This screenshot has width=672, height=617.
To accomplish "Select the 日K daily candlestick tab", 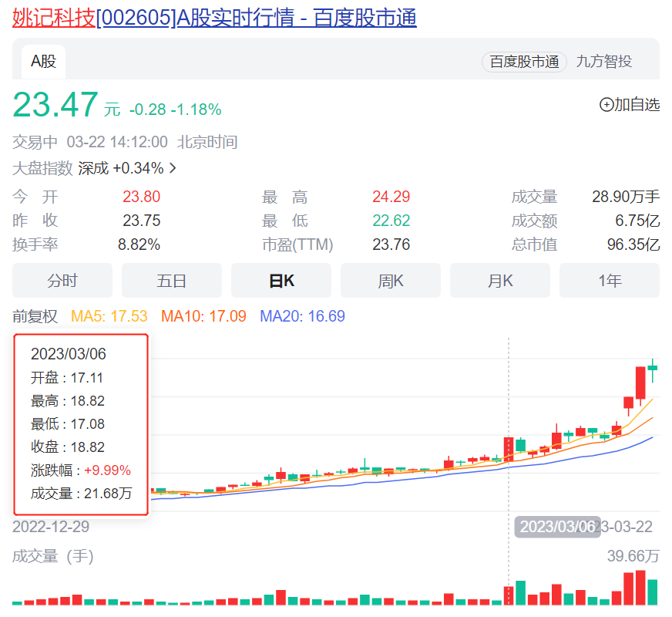I will [281, 281].
